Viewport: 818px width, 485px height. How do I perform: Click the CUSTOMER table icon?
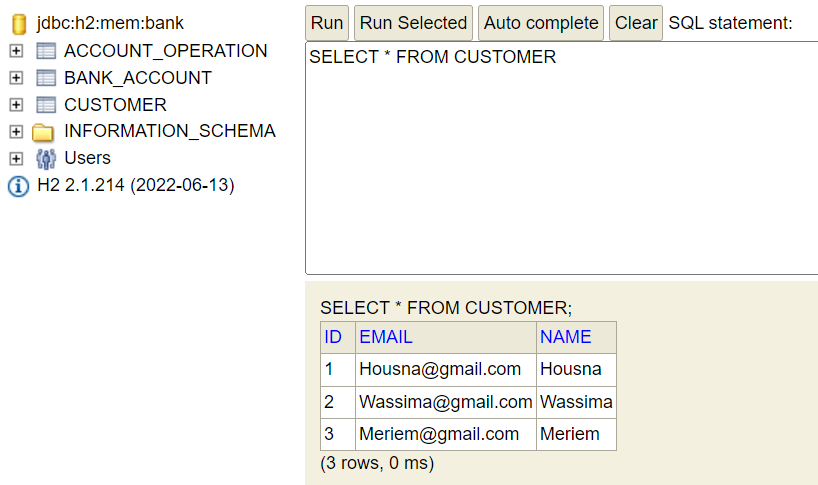click(x=46, y=105)
